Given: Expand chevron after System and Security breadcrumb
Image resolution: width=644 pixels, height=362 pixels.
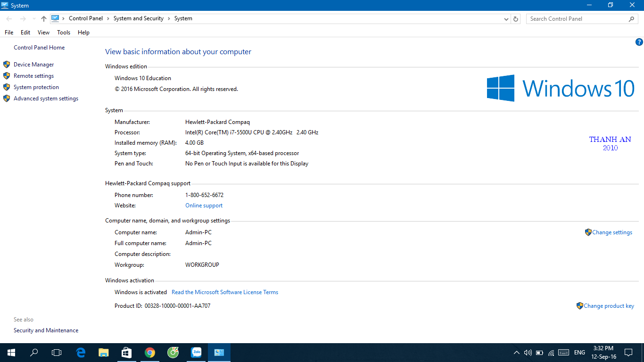Looking at the screenshot, I should click(x=169, y=18).
